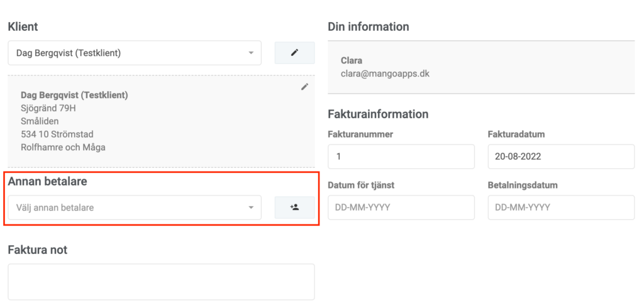Click the Betalningsdatum date field

coord(561,207)
